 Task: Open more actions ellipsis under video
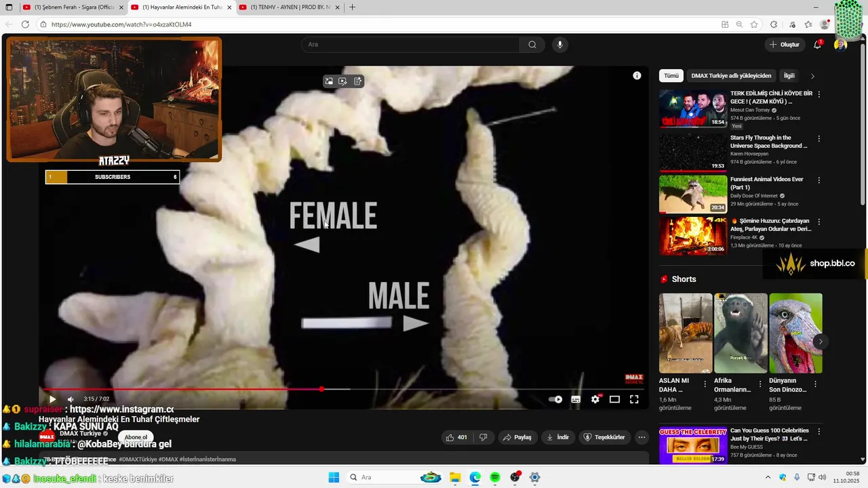642,437
